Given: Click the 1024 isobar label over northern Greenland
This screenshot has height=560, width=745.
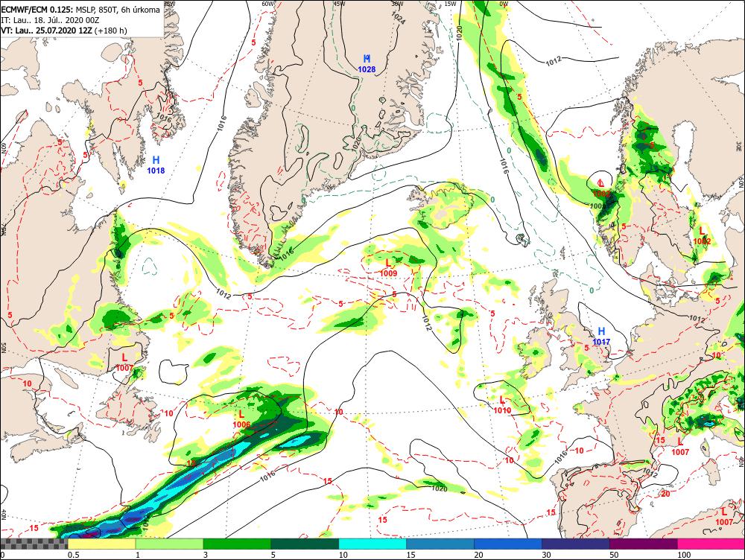Looking at the screenshot, I should click(x=398, y=18).
